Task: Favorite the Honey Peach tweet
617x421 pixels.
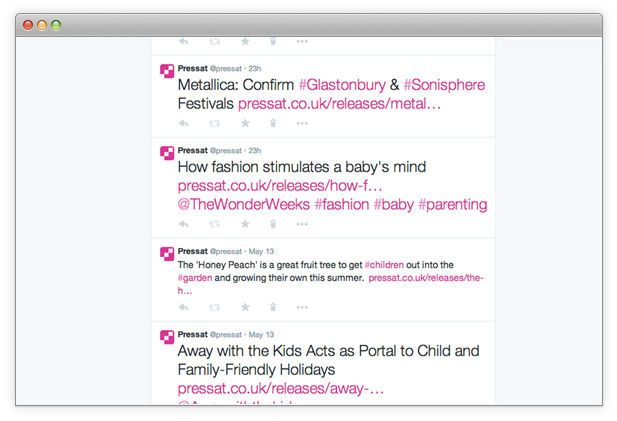Action: pyautogui.click(x=245, y=307)
